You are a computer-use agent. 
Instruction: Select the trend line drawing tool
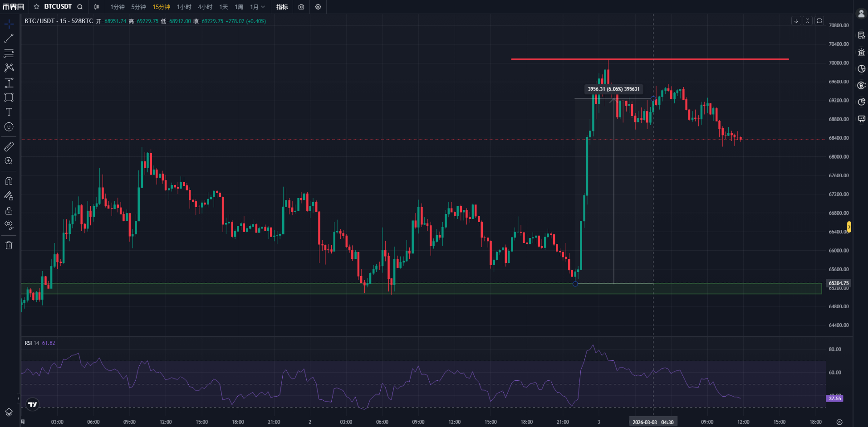coord(9,39)
